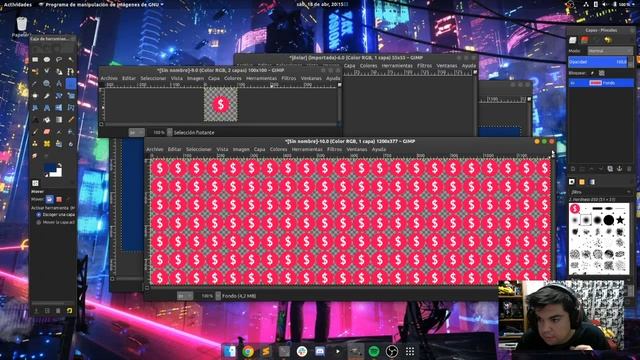Image resolution: width=640 pixels, height=360 pixels.
Task: Open zoom dropdown in 100x100 window status bar
Action: point(169,132)
